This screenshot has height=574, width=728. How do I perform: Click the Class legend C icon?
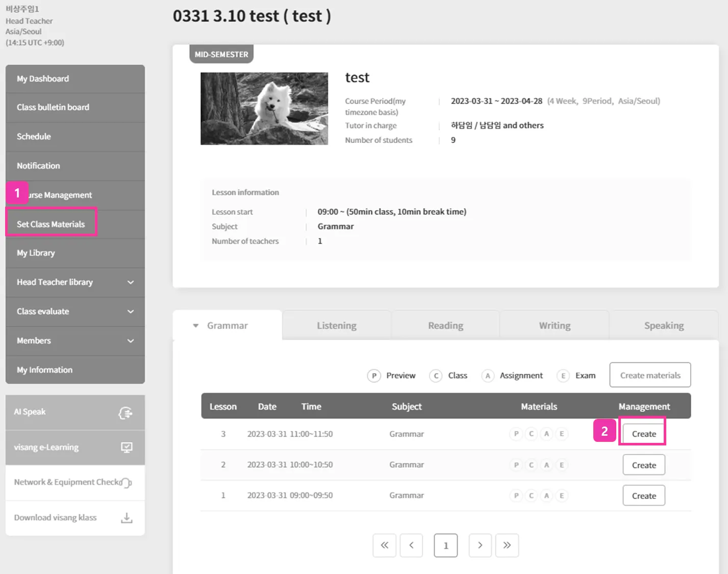[x=436, y=376]
